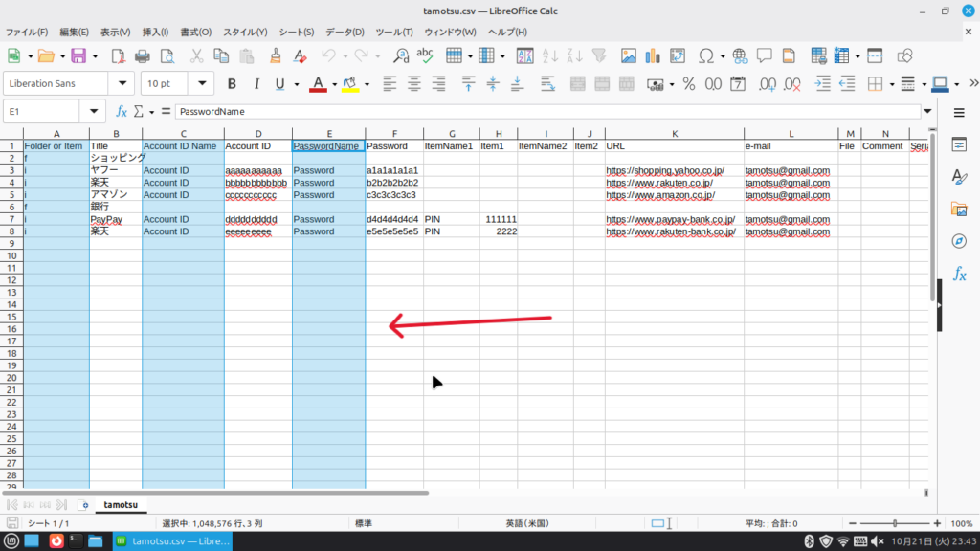Click the Format as Percent icon
The width and height of the screenshot is (980, 551).
688,84
